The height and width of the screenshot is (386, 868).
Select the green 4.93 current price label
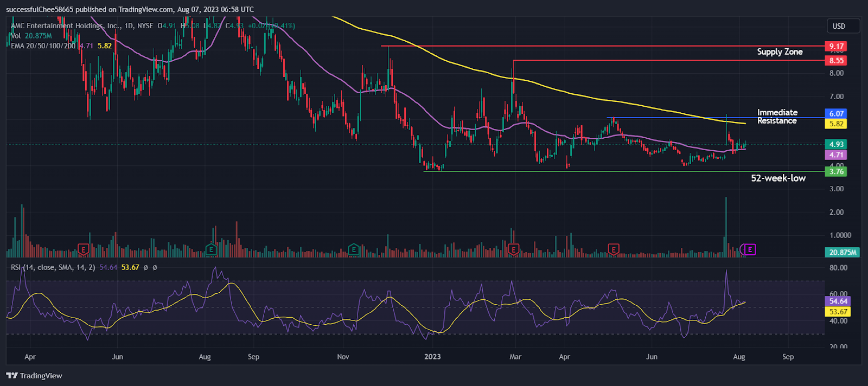click(x=836, y=144)
